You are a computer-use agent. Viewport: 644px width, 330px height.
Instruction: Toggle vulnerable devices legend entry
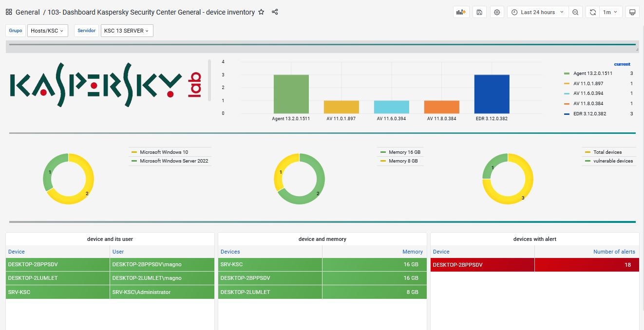613,161
